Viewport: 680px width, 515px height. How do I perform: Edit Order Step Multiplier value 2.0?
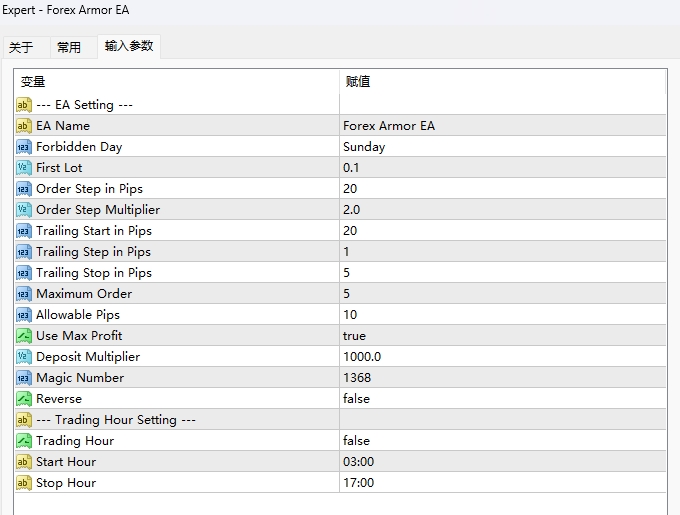(x=503, y=210)
